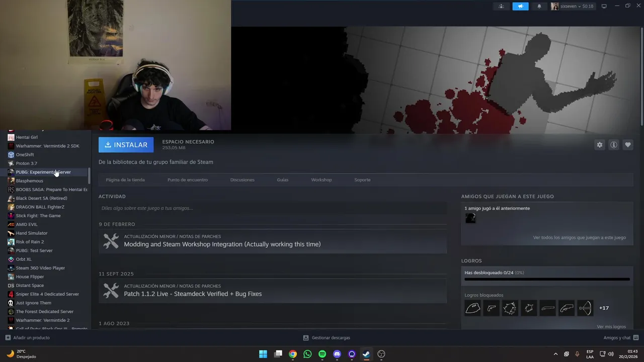Viewport: 644px width, 362px height.
Task: Open Modding and Steam Workshop Integration update
Action: [x=222, y=244]
